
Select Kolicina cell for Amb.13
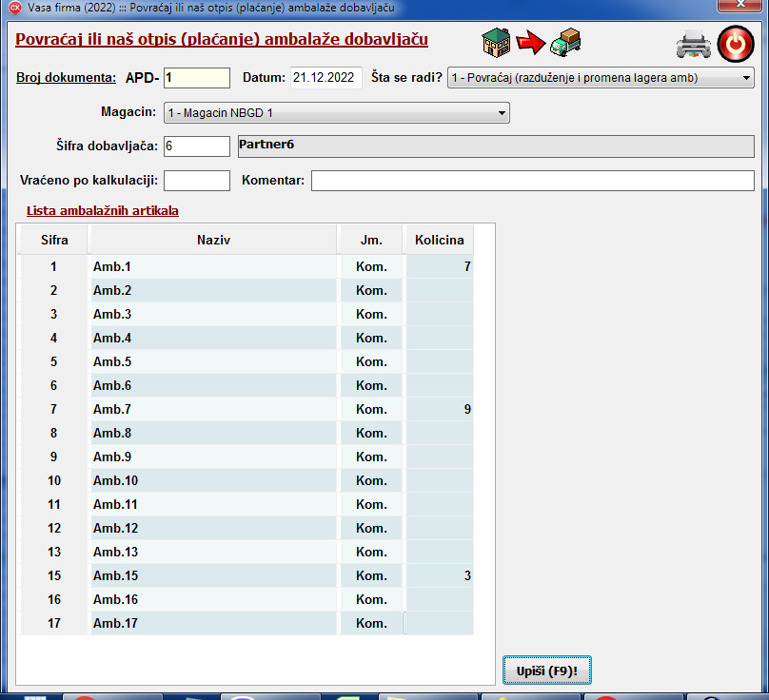tap(440, 552)
